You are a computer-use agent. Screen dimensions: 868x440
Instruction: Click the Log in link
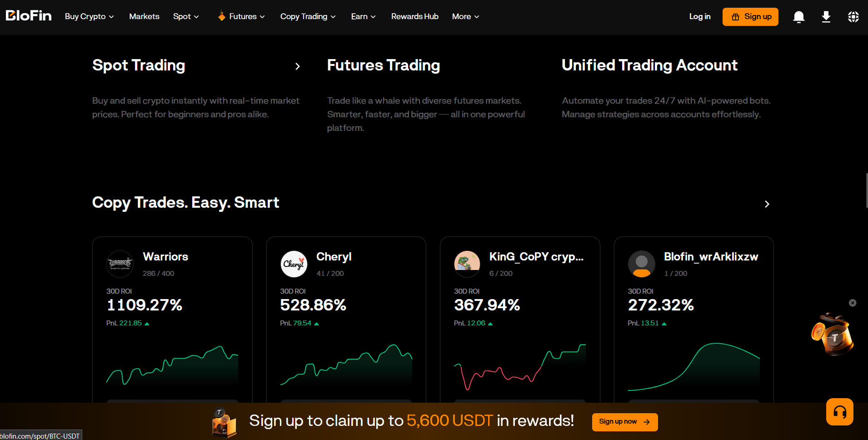pyautogui.click(x=699, y=16)
